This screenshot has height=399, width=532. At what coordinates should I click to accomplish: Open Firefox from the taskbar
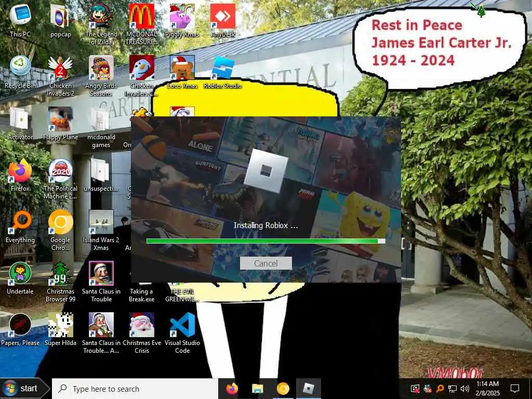232,389
